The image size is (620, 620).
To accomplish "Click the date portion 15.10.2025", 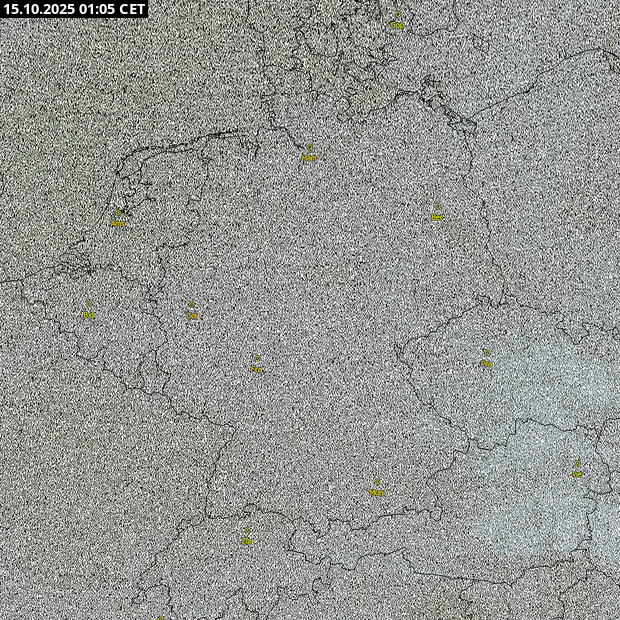I will pos(38,9).
